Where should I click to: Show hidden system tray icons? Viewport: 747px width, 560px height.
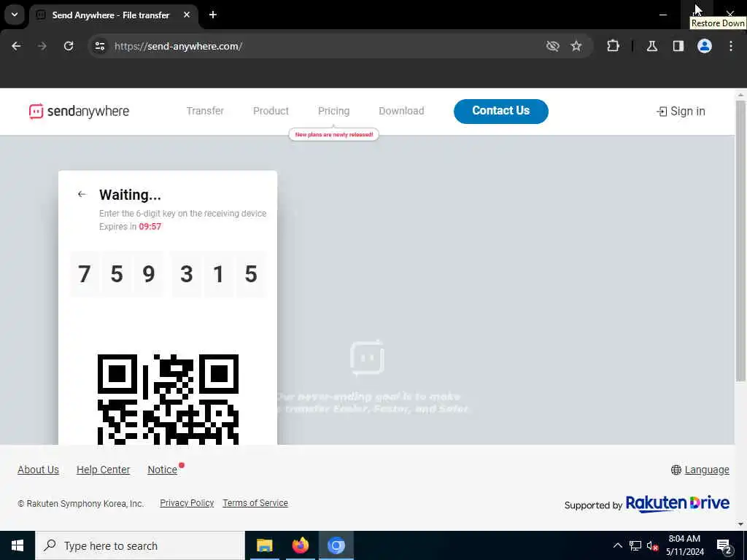pyautogui.click(x=617, y=545)
